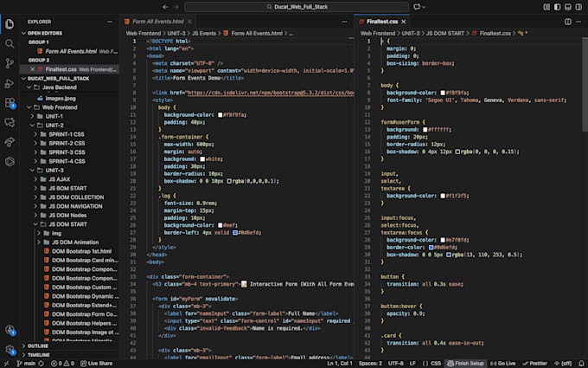Click the Prettier status bar item
588x368 pixels.
click(x=534, y=364)
